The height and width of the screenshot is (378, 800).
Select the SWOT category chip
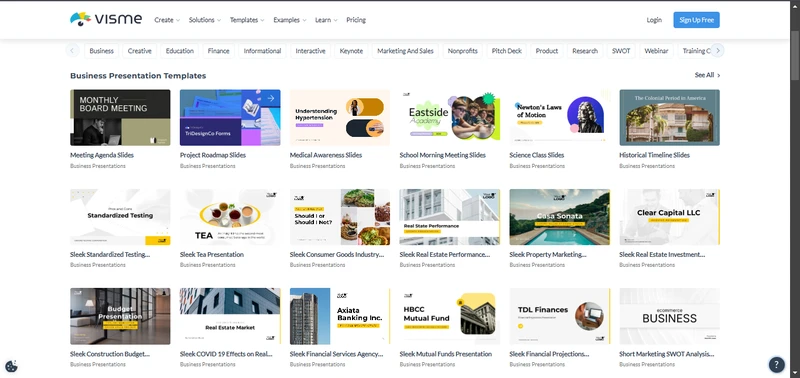tap(621, 51)
